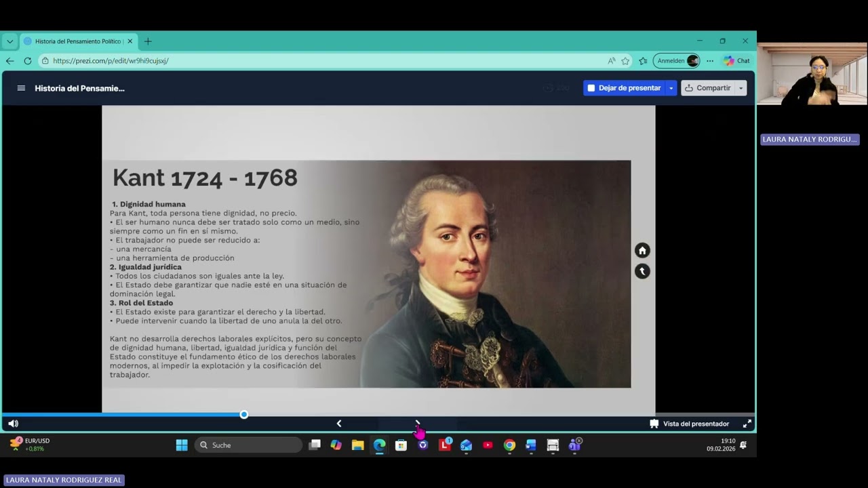Image resolution: width=868 pixels, height=488 pixels.
Task: Click the Historia del Pensamie... title
Action: (x=80, y=88)
